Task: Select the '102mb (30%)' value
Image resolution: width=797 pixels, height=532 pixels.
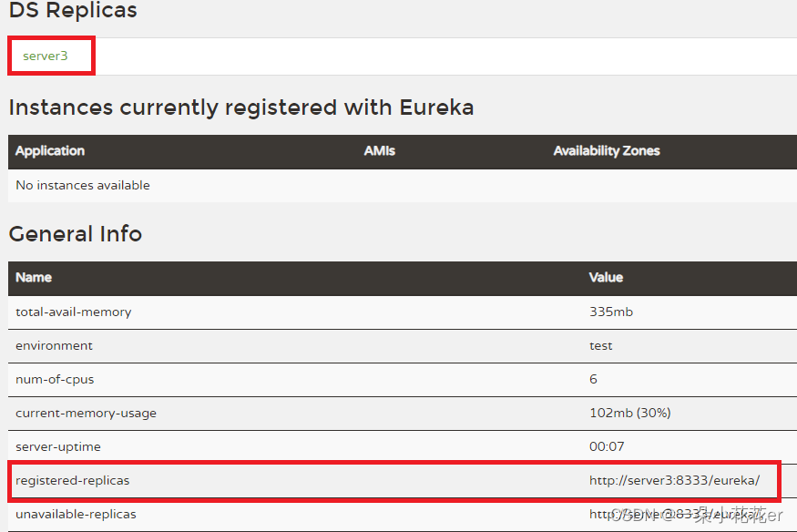Action: pos(629,413)
